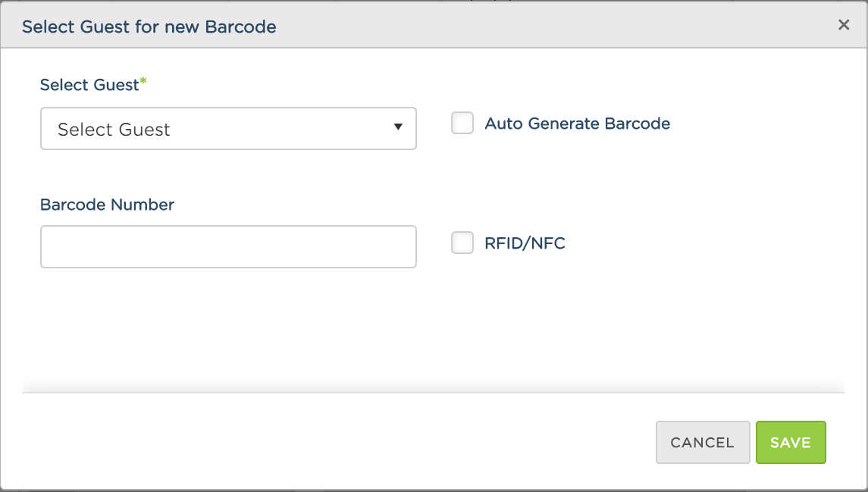The image size is (868, 492).
Task: Focus the Barcode Number input field
Action: 228,246
